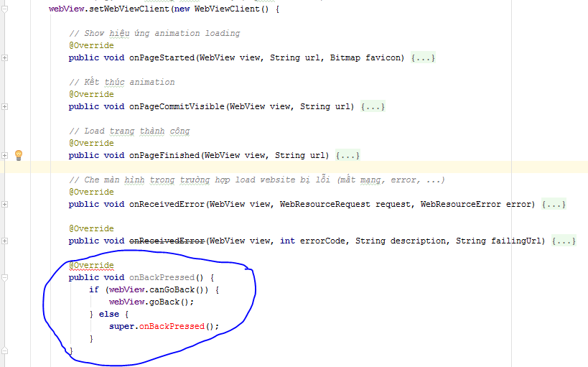Click the strikethrough onReceivedError method name

[167, 241]
